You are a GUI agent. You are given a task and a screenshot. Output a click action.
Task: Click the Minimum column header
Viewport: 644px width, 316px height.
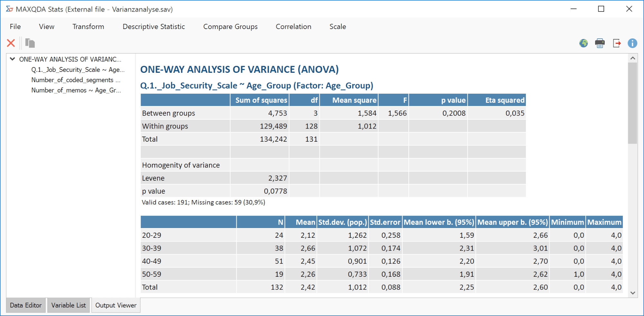click(x=567, y=222)
